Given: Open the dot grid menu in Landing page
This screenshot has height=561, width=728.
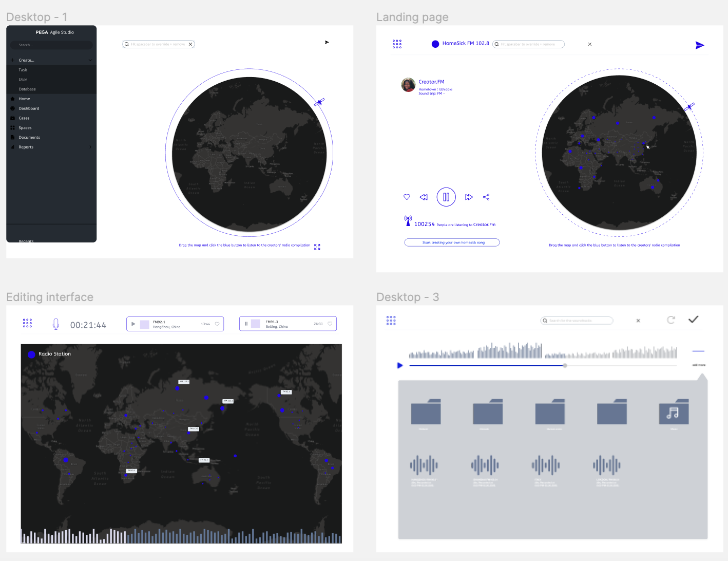Looking at the screenshot, I should click(x=397, y=44).
